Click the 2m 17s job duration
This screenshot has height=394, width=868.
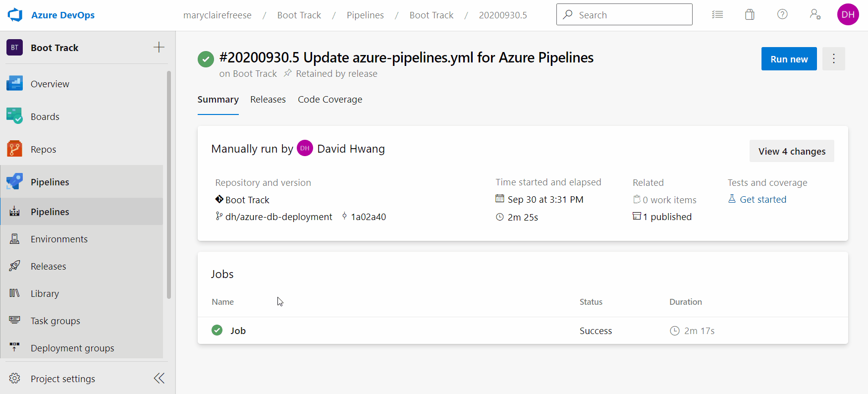699,331
